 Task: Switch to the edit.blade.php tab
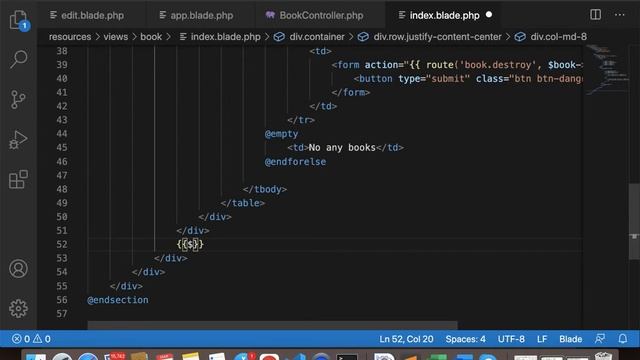pyautogui.click(x=87, y=16)
